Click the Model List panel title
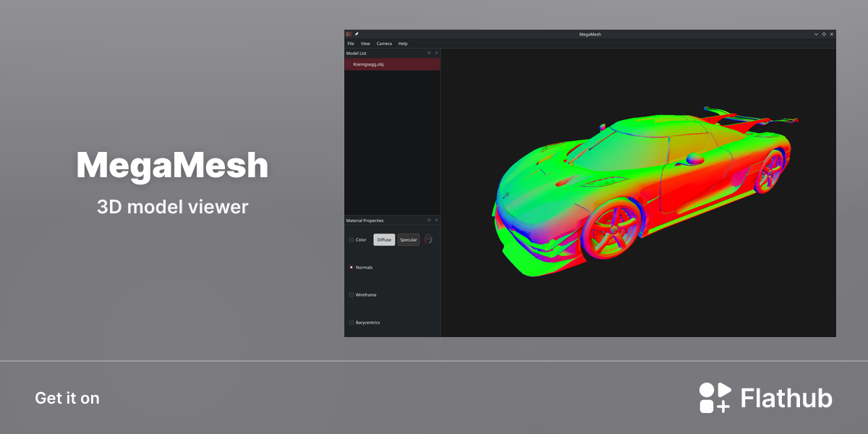 coord(357,53)
